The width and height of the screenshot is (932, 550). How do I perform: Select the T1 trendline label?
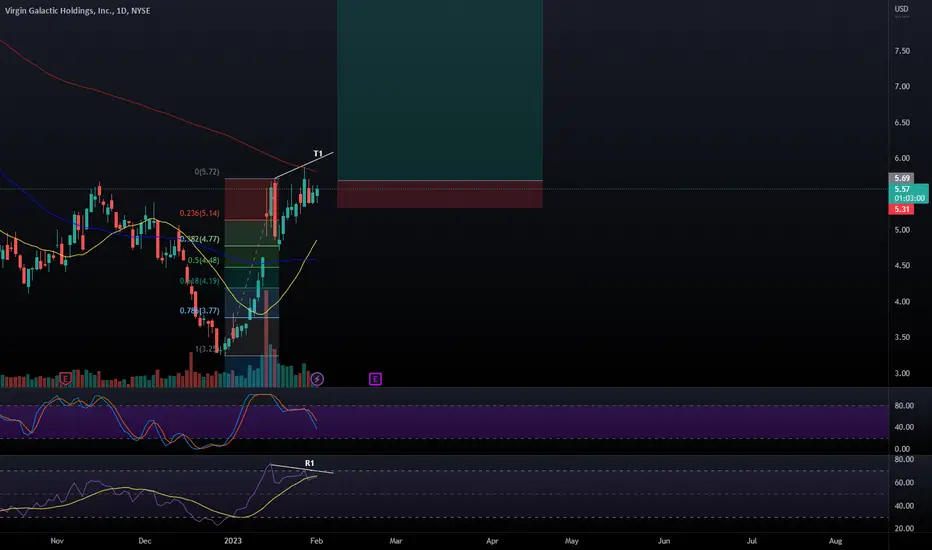tap(318, 153)
